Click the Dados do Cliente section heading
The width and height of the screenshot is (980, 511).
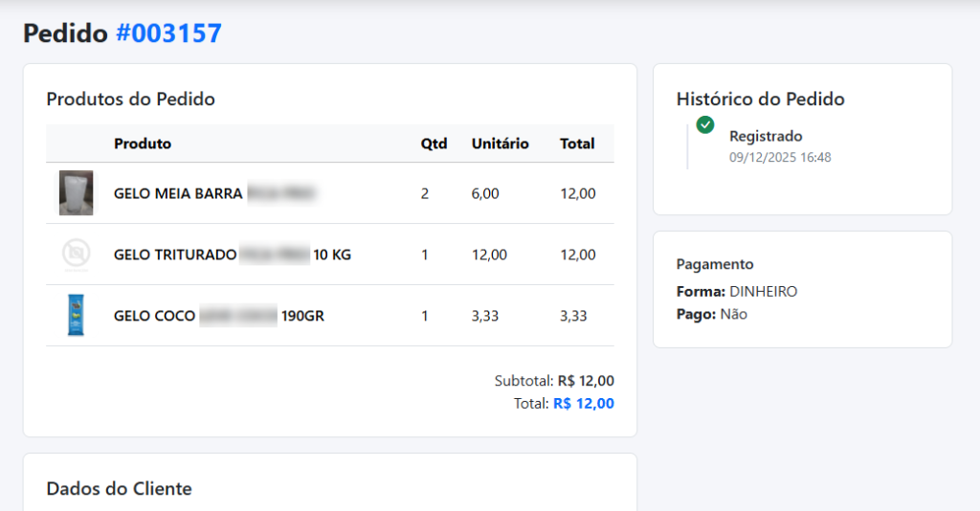(x=119, y=489)
